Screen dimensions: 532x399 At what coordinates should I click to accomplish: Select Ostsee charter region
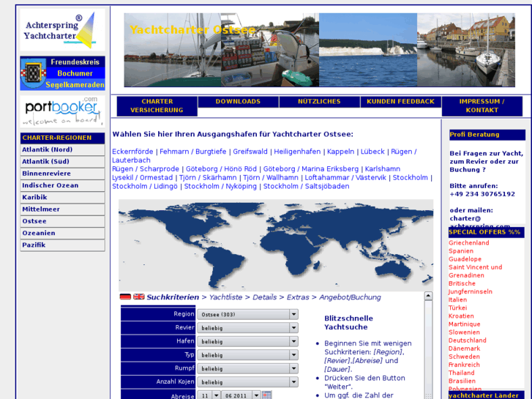click(x=62, y=221)
